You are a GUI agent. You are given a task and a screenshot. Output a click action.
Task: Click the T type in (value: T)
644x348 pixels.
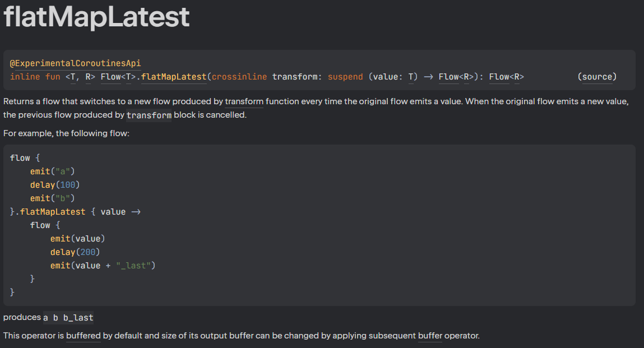pos(411,77)
